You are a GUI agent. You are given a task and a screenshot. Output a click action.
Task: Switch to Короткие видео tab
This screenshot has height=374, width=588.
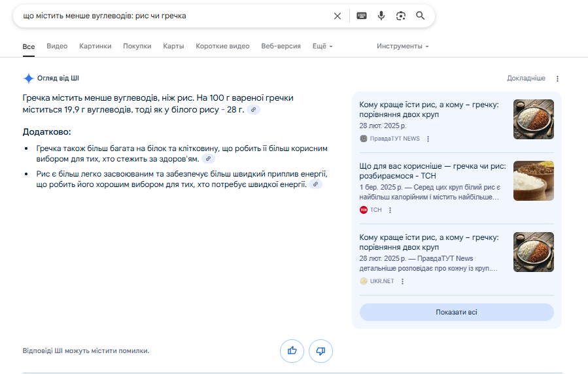tap(222, 46)
